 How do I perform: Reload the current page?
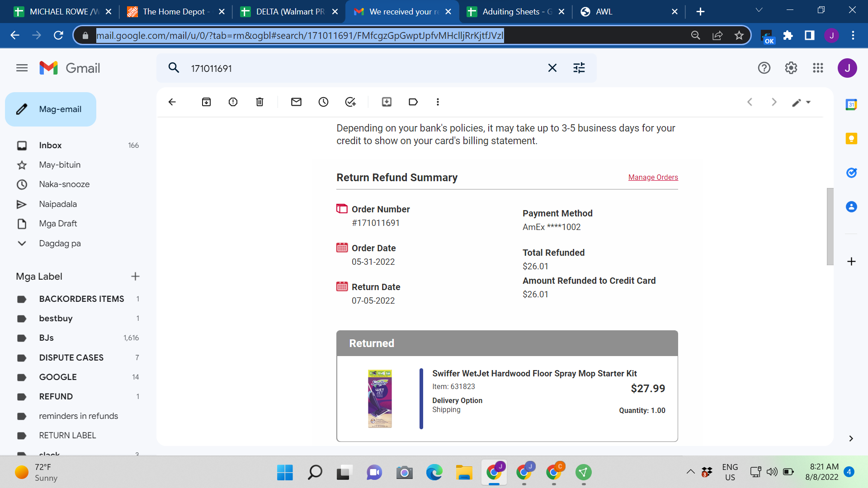coord(58,35)
